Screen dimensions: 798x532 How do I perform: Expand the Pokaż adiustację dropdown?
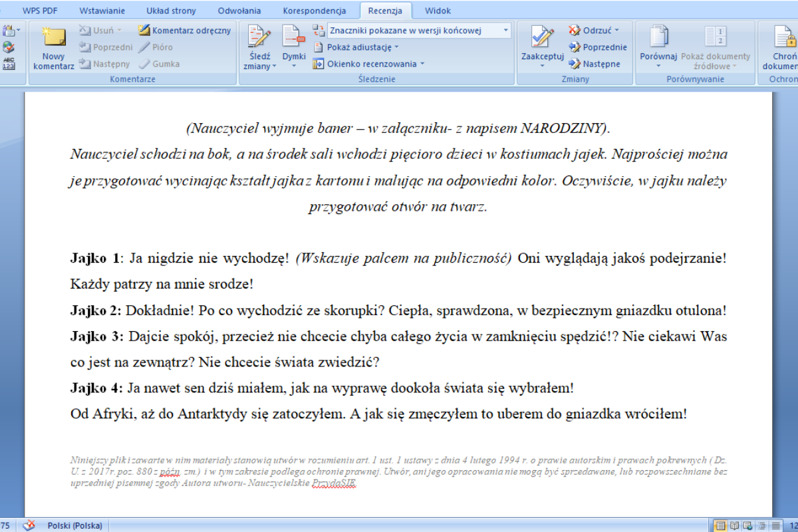(x=356, y=47)
